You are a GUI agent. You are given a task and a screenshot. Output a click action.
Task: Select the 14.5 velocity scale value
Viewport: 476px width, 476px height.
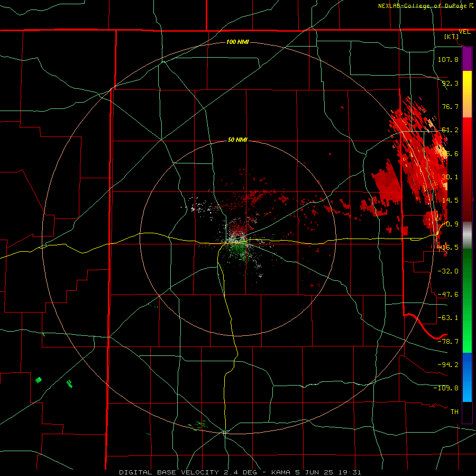point(450,200)
